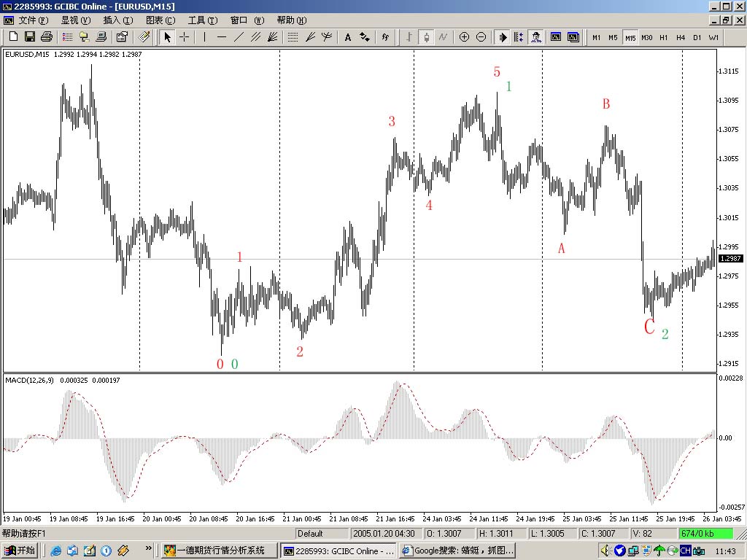The width and height of the screenshot is (747, 560).
Task: Click the Print icon in the toolbar
Action: point(47,37)
